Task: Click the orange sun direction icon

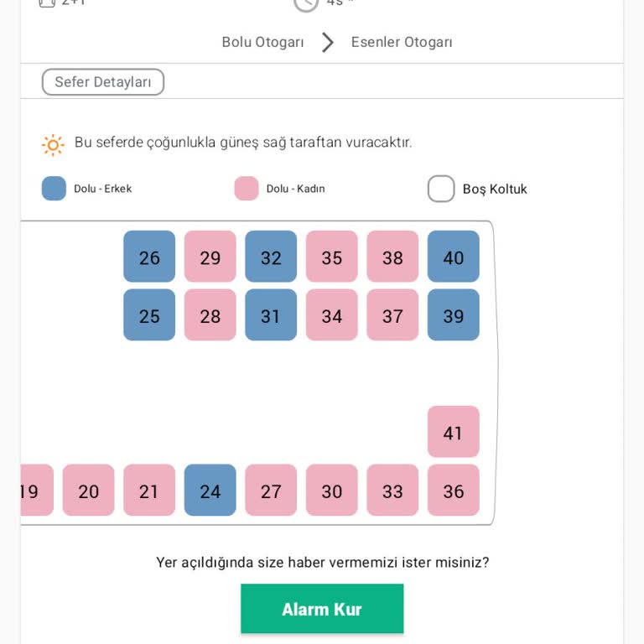Action: 53,144
